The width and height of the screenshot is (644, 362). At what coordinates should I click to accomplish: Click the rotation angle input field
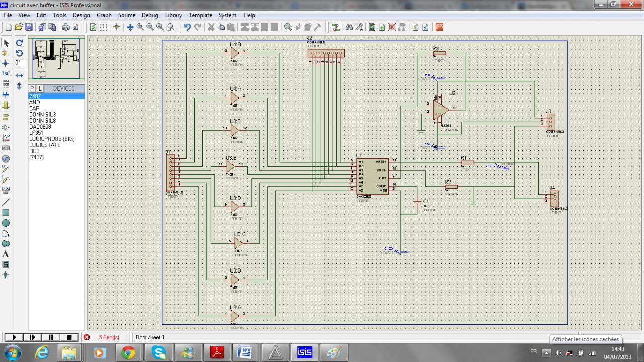click(x=20, y=63)
